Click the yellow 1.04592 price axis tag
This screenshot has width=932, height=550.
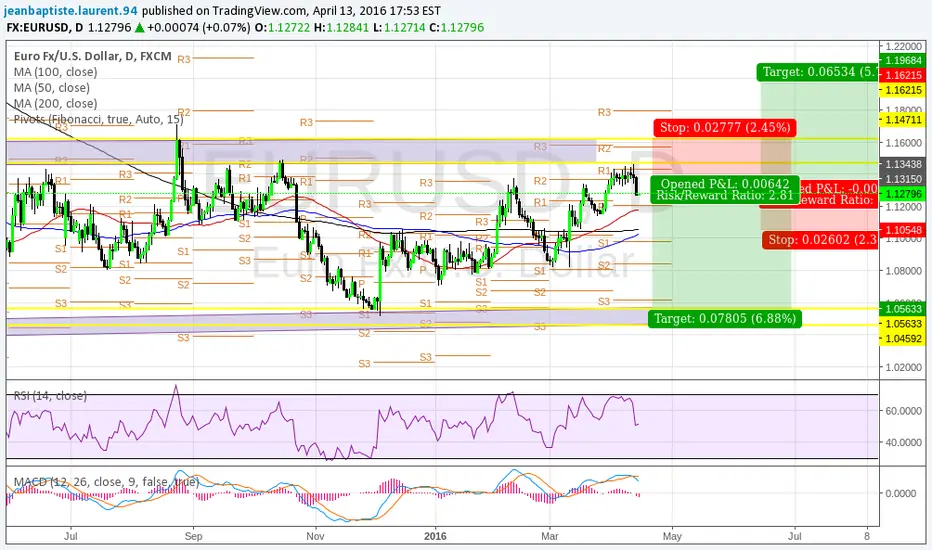pos(903,338)
